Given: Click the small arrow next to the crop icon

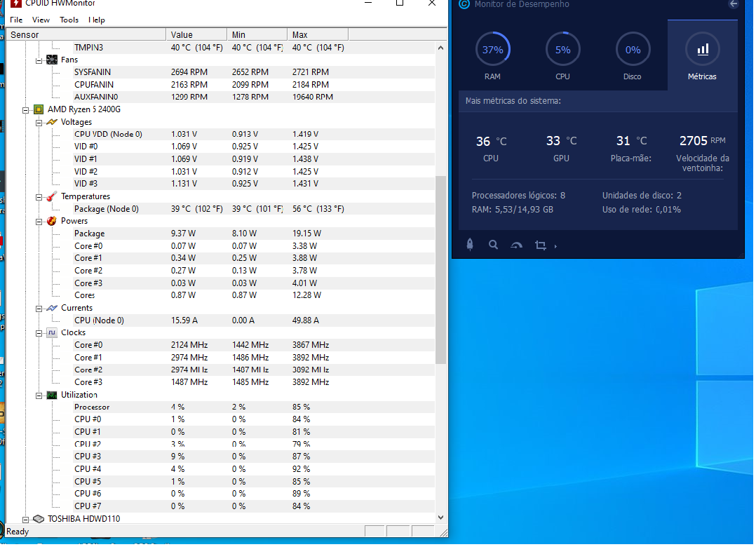Looking at the screenshot, I should pyautogui.click(x=555, y=246).
